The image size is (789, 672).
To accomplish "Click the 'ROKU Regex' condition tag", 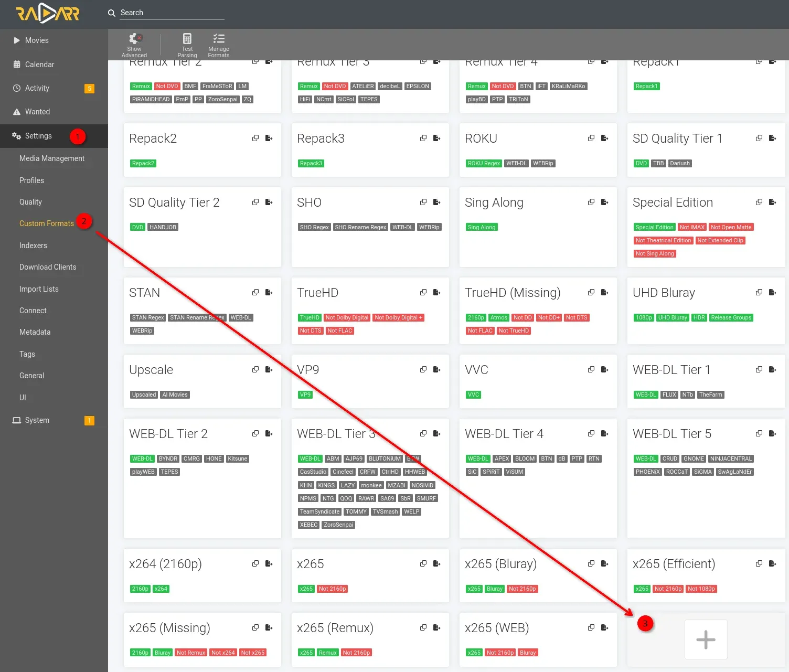I will coord(484,163).
